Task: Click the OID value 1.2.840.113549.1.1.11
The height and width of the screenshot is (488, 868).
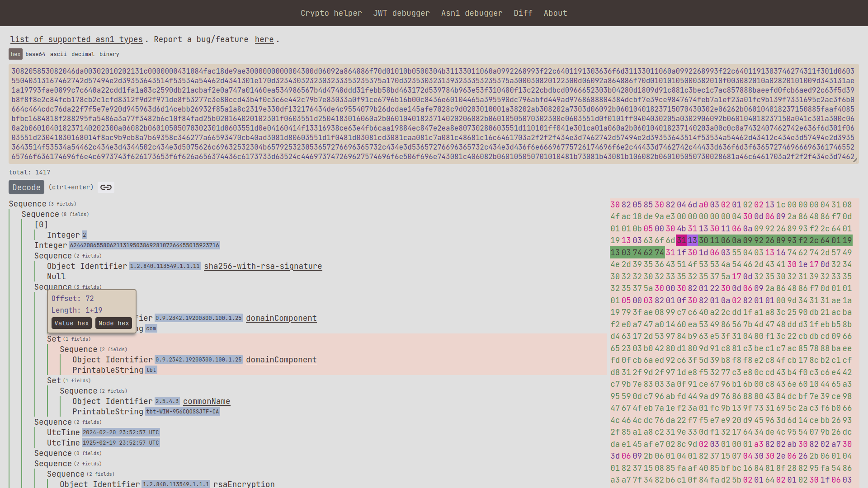Action: 165,266
